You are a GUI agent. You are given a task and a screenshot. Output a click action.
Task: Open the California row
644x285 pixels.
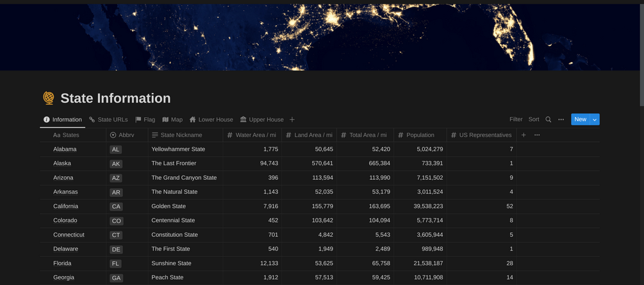click(x=66, y=206)
